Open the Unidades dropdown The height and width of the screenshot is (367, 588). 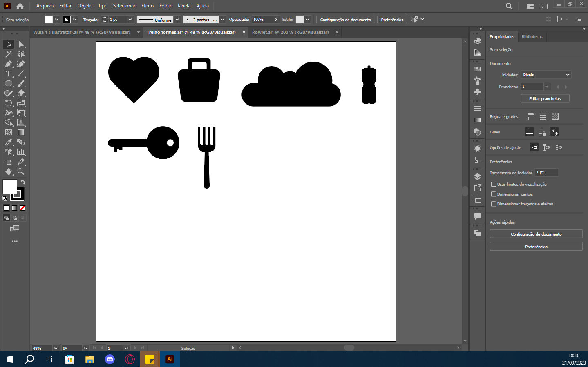(x=546, y=75)
